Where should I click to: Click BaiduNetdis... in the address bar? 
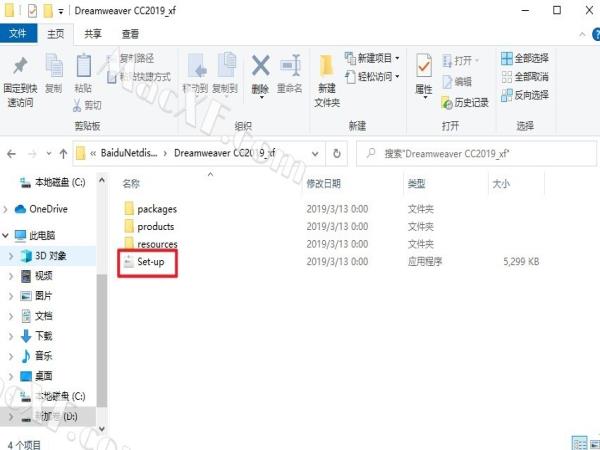pos(129,153)
